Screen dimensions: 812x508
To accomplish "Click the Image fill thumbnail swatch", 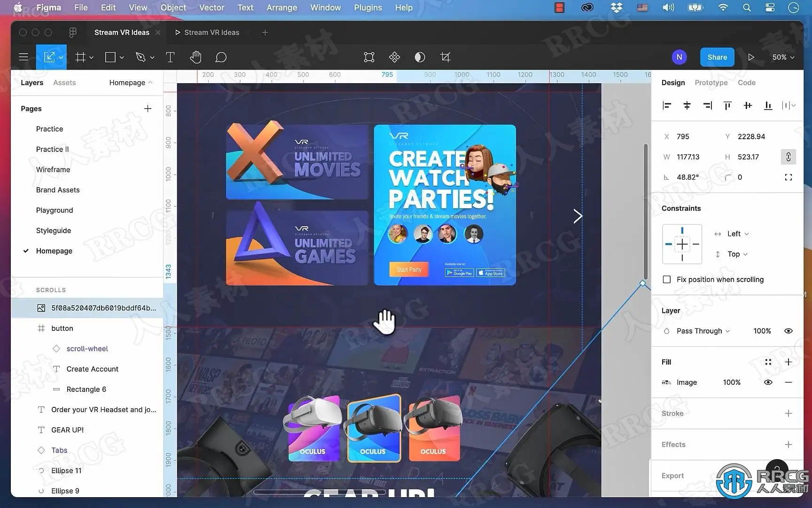I will (666, 382).
